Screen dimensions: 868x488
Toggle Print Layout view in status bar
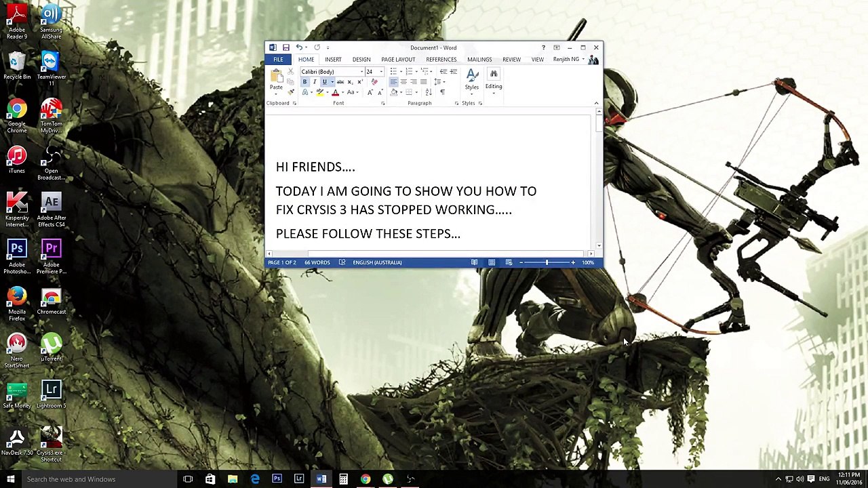[x=492, y=262]
